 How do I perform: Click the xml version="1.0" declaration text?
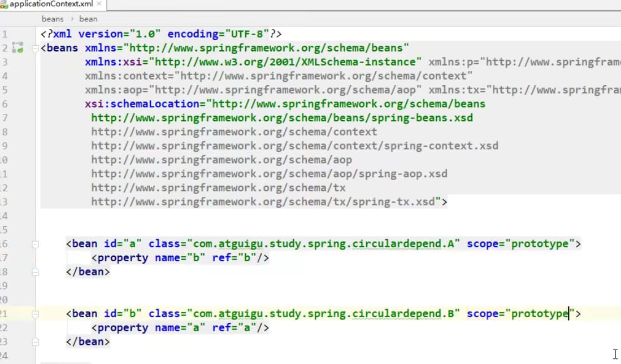[107, 34]
